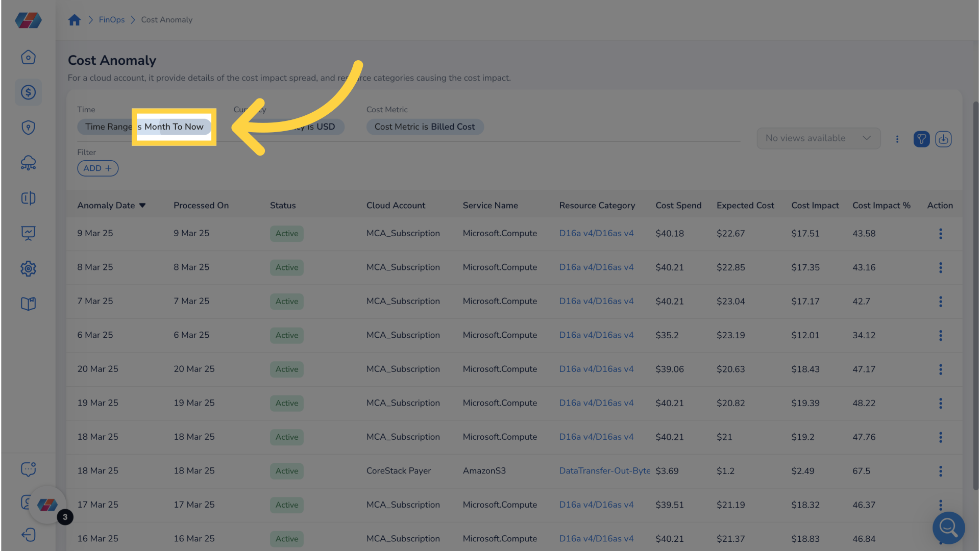Open the No views available dropdown
The width and height of the screenshot is (980, 551).
[818, 138]
